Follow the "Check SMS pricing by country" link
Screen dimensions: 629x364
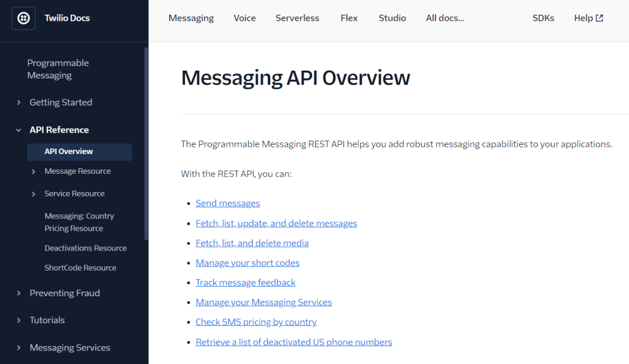[x=256, y=322]
